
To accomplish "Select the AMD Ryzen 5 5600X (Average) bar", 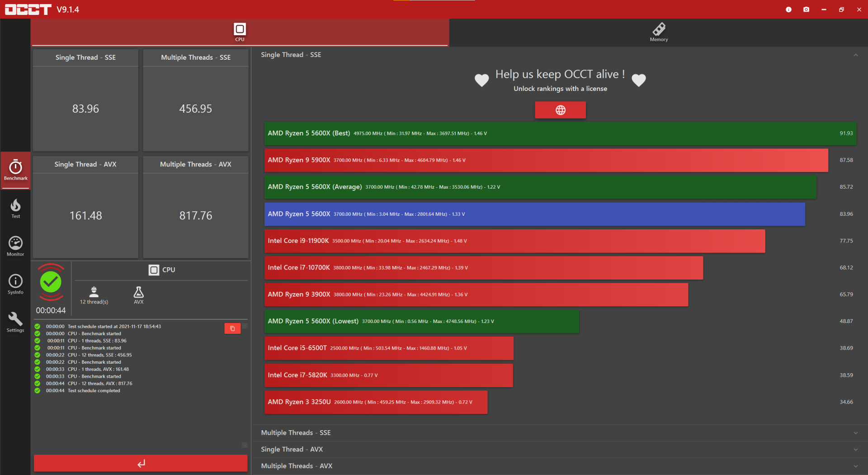I will (x=540, y=187).
